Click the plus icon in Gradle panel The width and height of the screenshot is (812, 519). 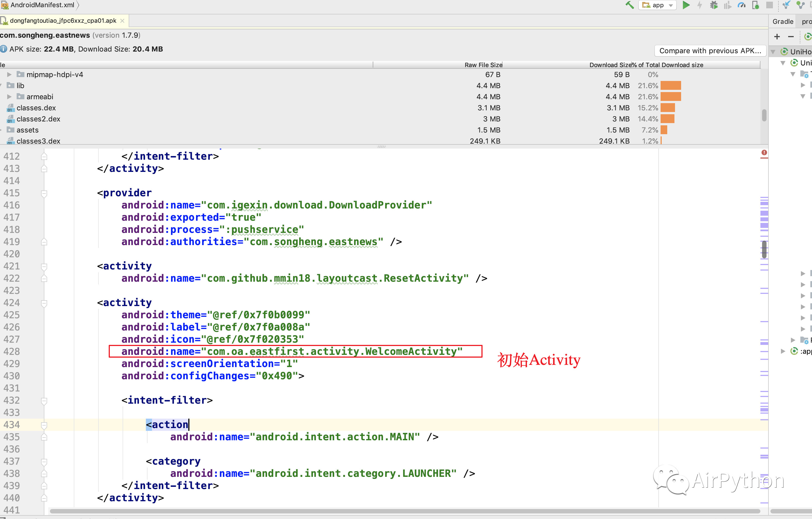click(777, 36)
